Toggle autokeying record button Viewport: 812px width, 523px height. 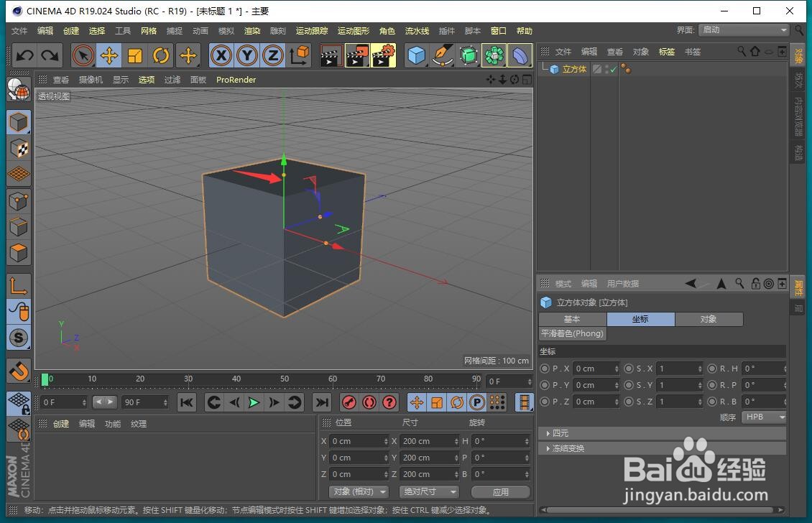369,402
